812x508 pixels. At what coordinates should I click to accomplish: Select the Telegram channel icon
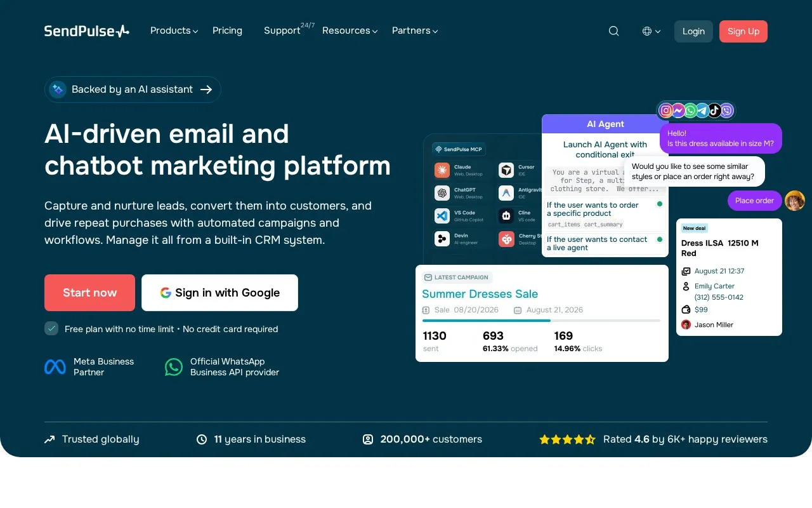point(702,110)
